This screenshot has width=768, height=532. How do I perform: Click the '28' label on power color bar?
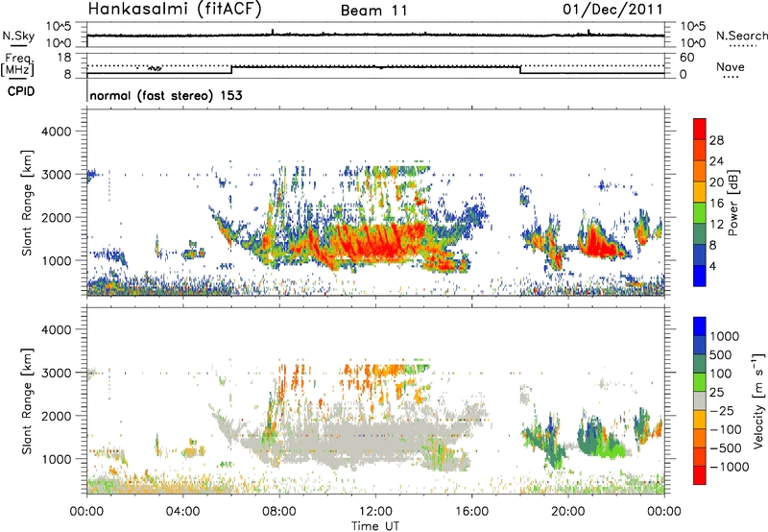(716, 140)
